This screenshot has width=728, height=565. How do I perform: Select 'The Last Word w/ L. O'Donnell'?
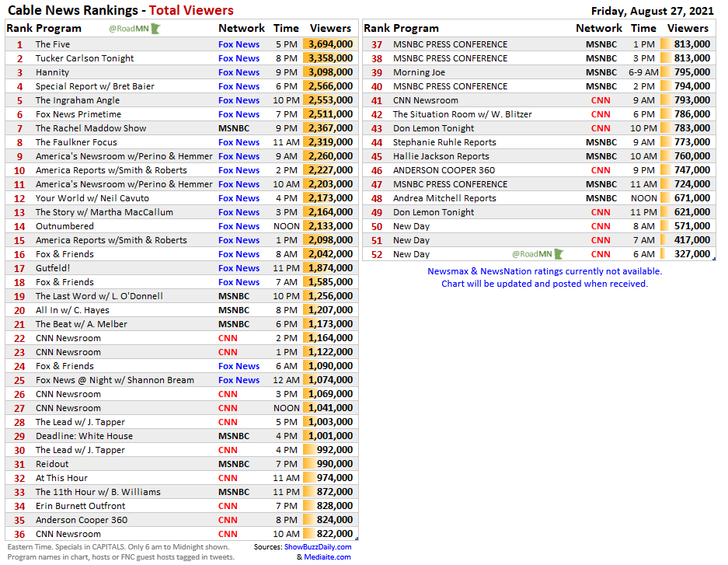tap(99, 296)
